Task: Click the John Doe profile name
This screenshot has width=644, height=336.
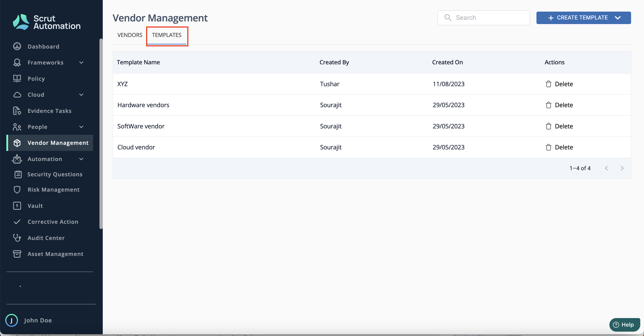Action: point(38,320)
